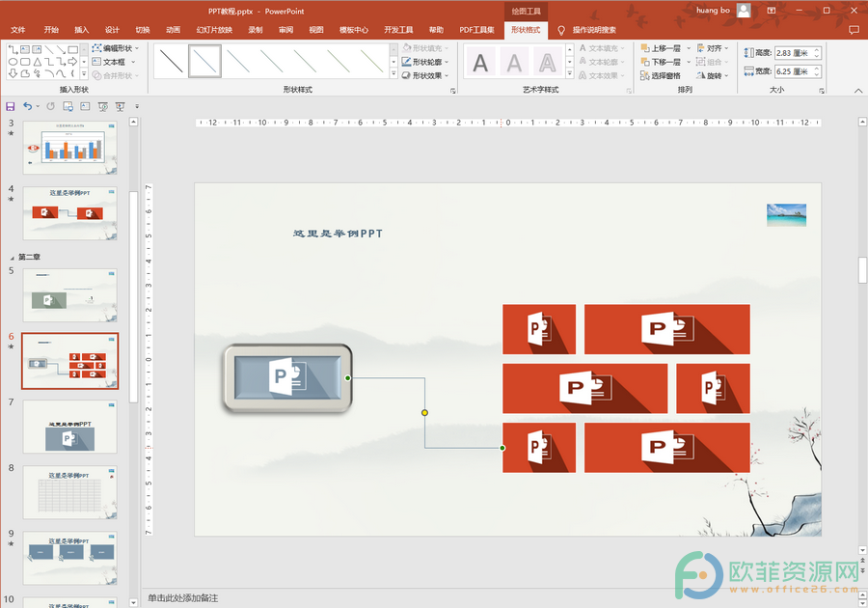Screen dimensions: 868x608
Task: Customize Quick Access Toolbar dropdown
Action: click(137, 106)
